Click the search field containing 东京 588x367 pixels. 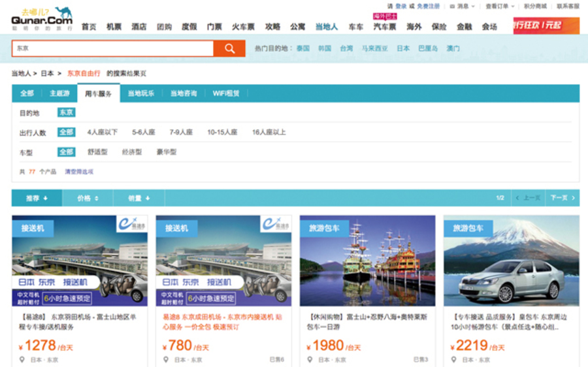coord(112,48)
